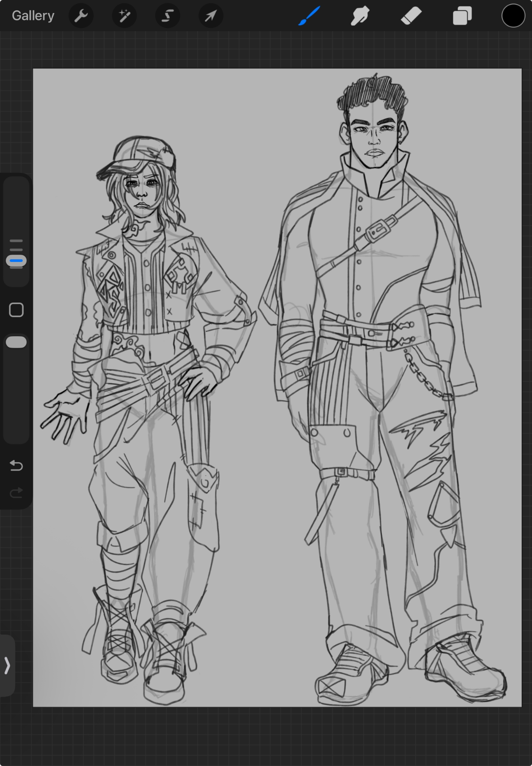
Task: Select the Eraser tool
Action: point(411,16)
